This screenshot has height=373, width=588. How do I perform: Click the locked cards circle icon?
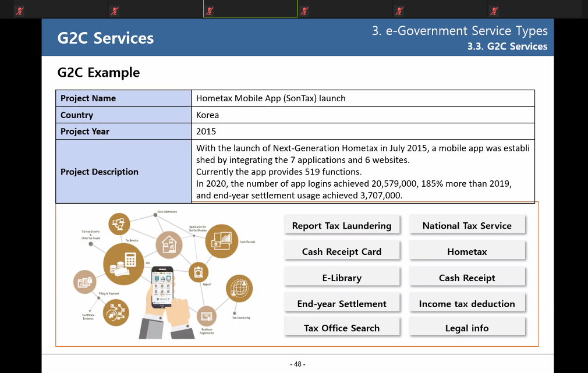pyautogui.click(x=85, y=282)
